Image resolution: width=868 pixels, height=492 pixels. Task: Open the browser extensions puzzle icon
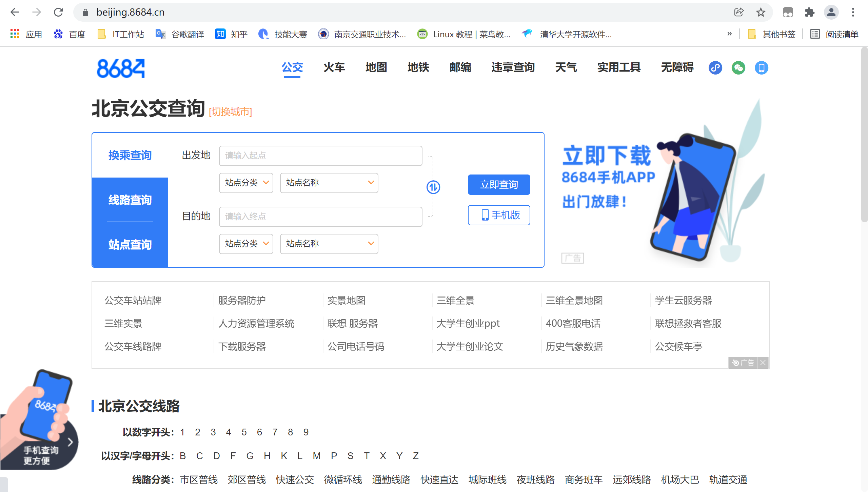[809, 13]
